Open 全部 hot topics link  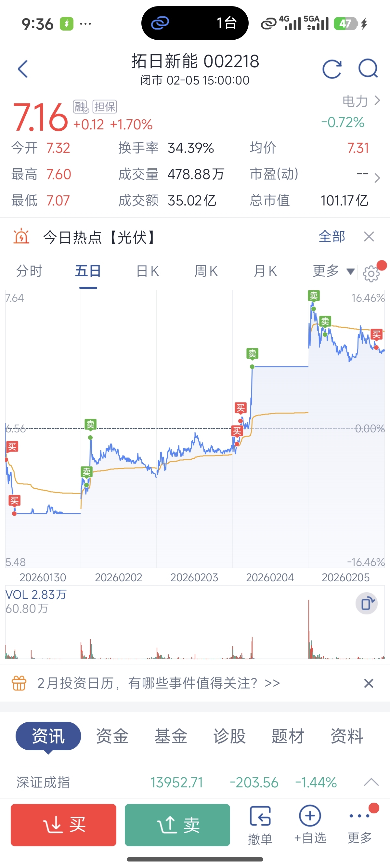tap(332, 237)
